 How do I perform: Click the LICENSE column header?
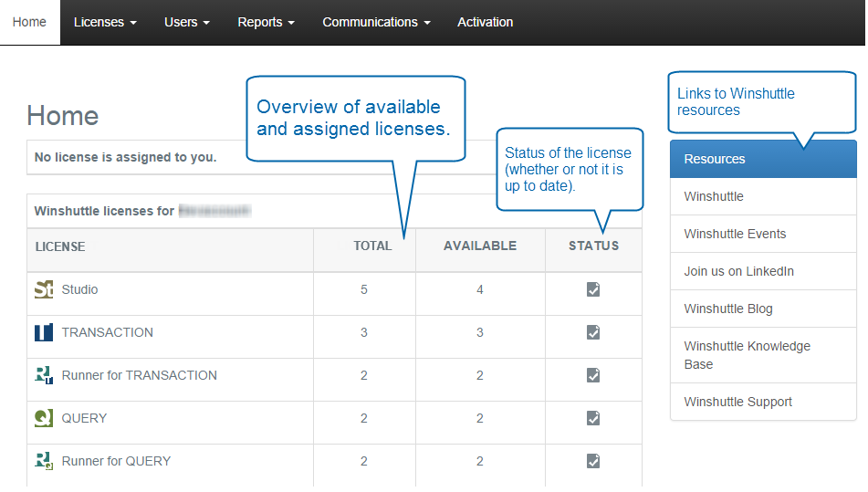tap(60, 246)
